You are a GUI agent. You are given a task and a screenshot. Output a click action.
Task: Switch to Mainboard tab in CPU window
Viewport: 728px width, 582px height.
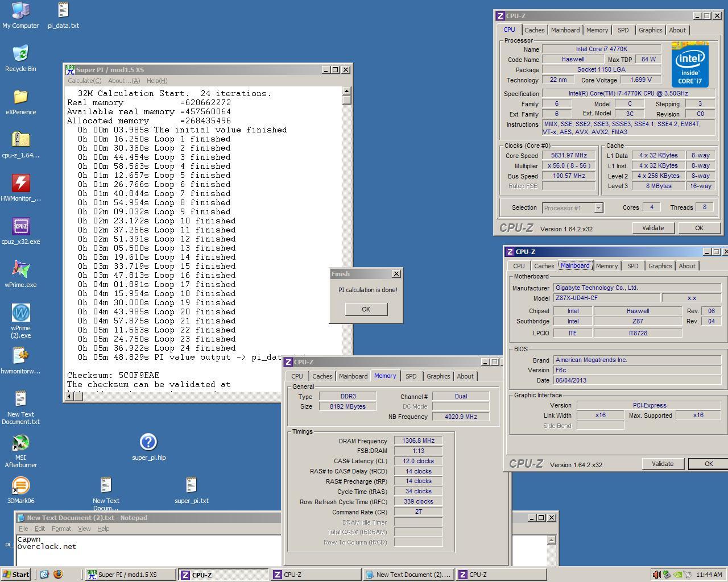click(565, 30)
